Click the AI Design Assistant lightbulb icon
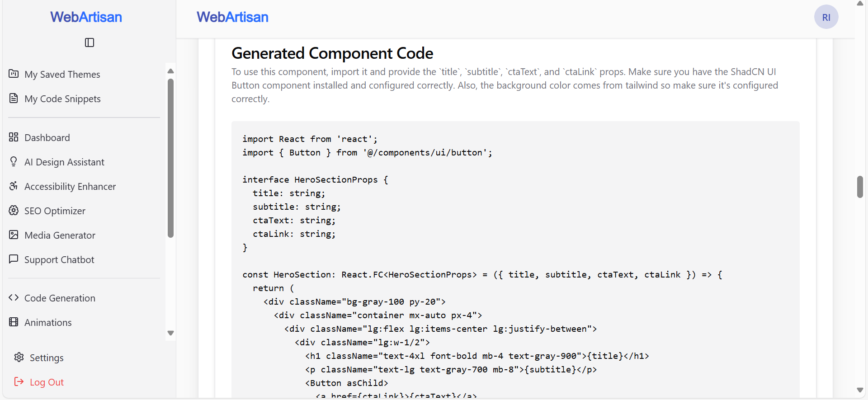 [14, 161]
